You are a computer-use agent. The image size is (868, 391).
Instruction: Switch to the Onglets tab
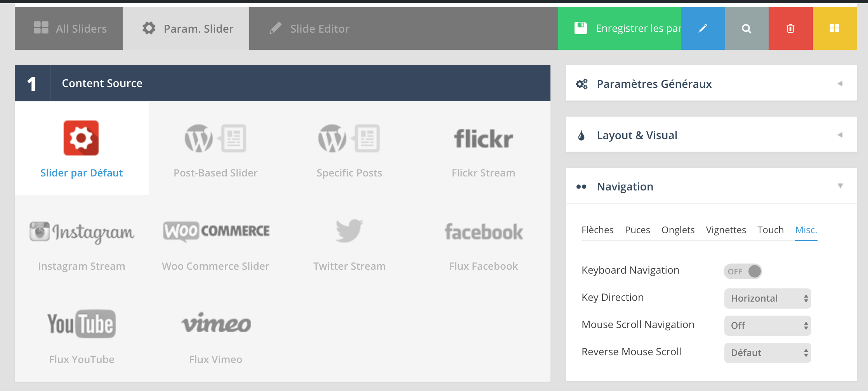(678, 230)
